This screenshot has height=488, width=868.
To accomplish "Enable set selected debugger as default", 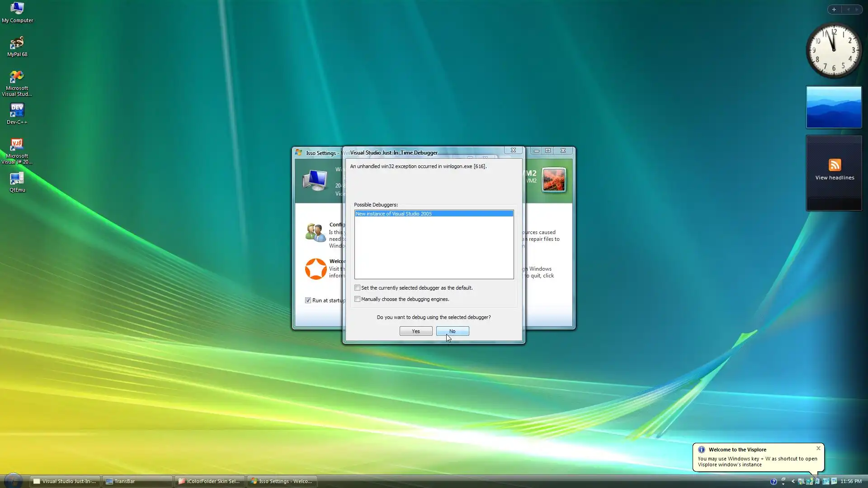I will coord(358,288).
